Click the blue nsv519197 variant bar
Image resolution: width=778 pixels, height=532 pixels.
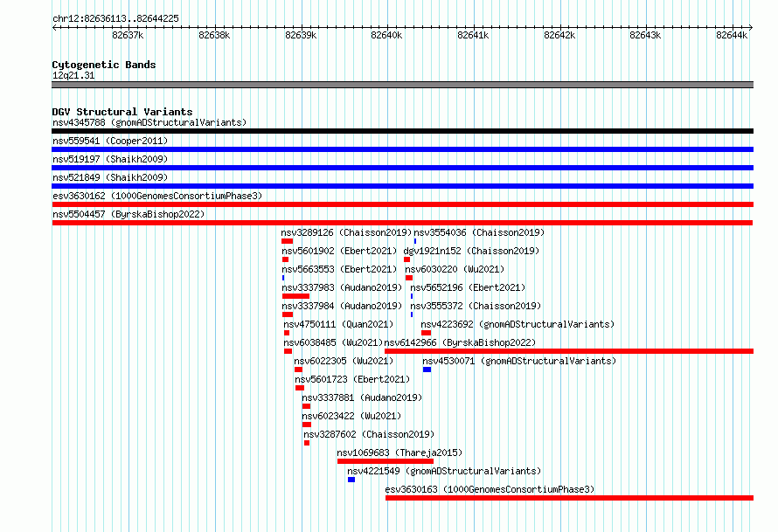point(402,168)
